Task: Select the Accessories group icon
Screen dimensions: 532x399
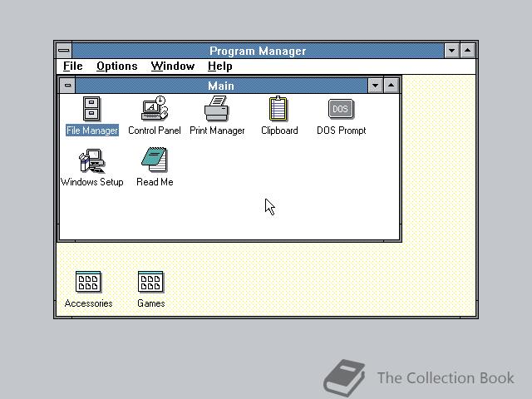Action: [x=88, y=282]
